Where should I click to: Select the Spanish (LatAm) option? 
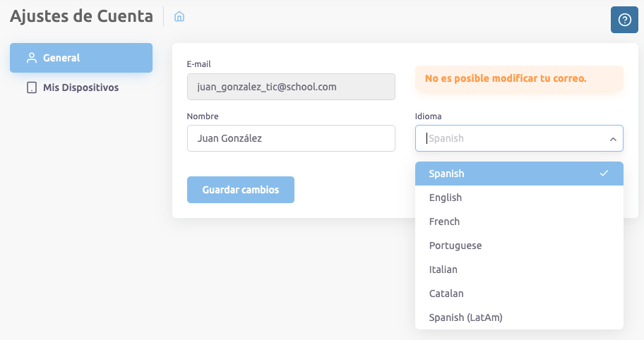coord(465,317)
